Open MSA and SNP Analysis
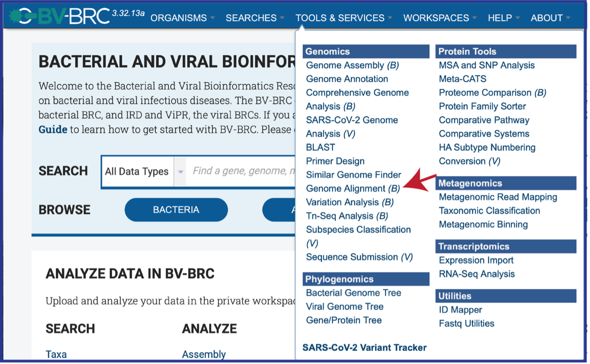This screenshot has width=590, height=364. [487, 65]
